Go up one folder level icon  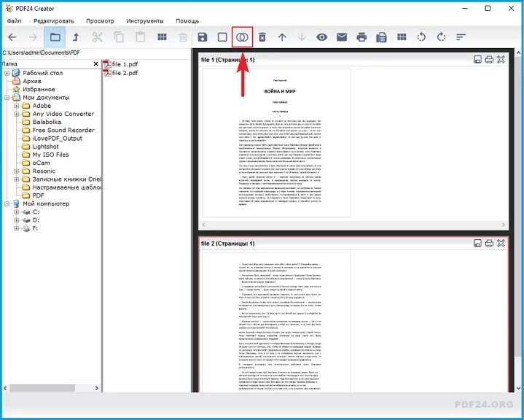click(76, 37)
